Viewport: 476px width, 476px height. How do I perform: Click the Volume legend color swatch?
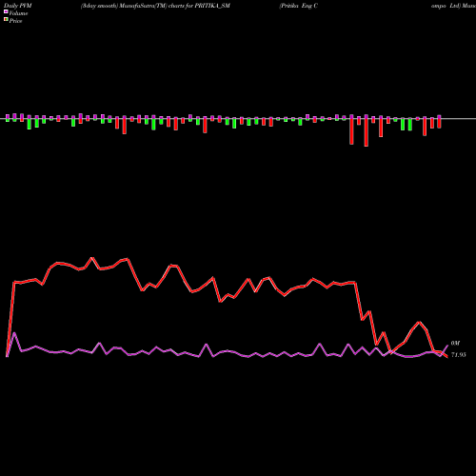[x=6, y=12]
